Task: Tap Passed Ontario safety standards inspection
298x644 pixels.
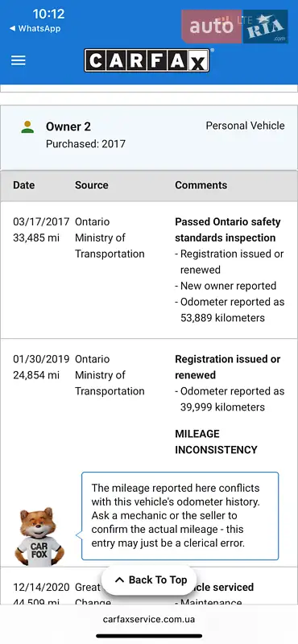Action: coord(228,230)
